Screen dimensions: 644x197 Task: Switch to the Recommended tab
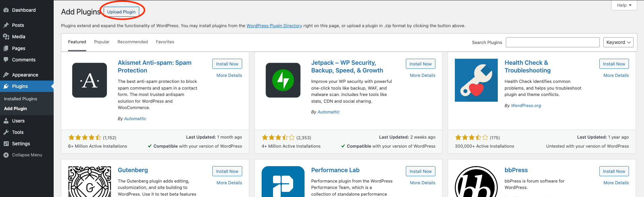132,42
